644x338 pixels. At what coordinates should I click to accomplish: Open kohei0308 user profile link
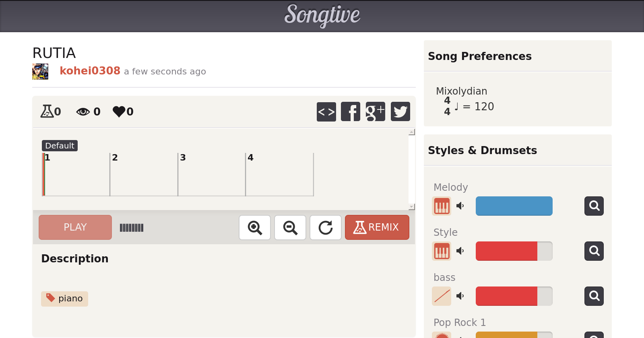pyautogui.click(x=90, y=71)
